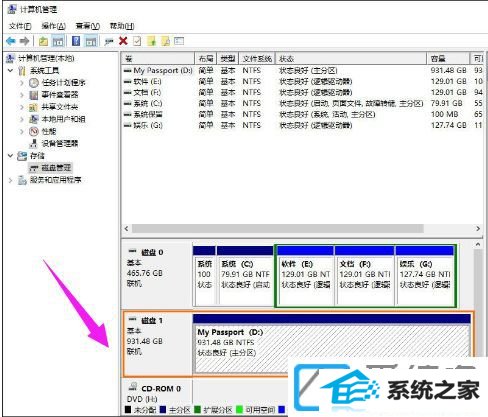Click the Back arrow toolbar icon
Viewport: 488px width, 417px height.
click(11, 41)
